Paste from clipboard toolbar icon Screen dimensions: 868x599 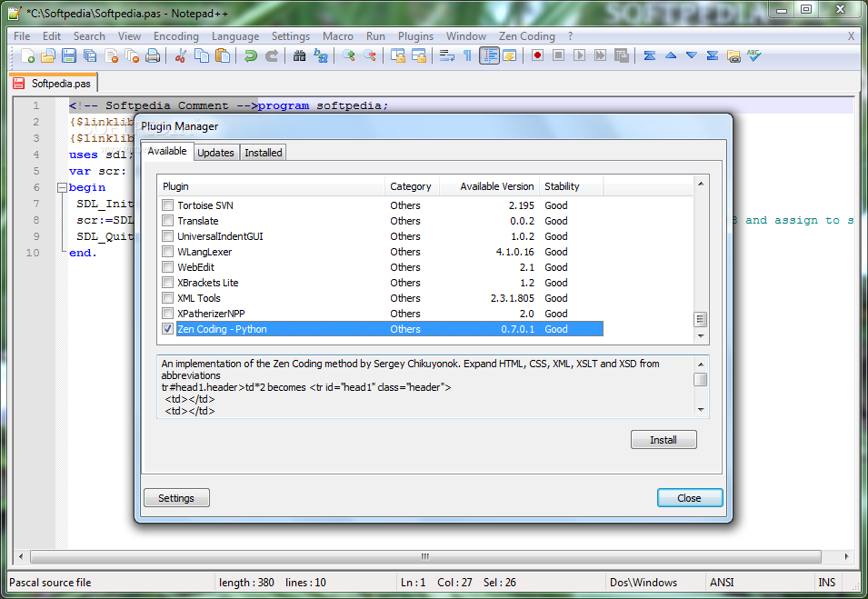coord(223,56)
